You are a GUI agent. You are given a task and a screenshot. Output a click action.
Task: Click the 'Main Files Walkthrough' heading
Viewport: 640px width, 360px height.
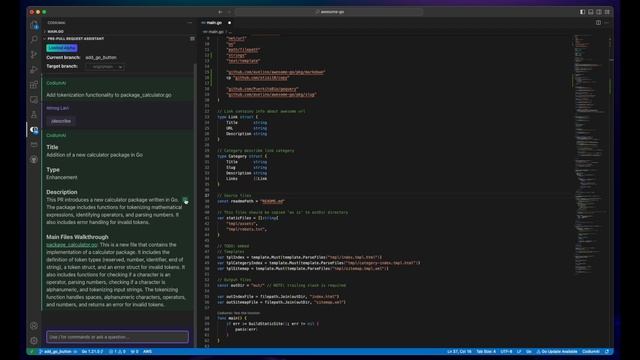[77, 237]
